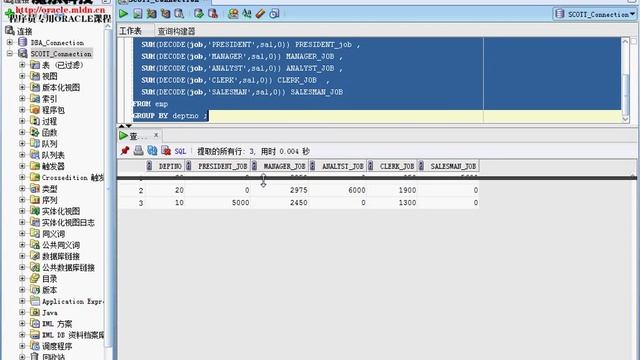Image resolution: width=640 pixels, height=360 pixels.
Task: Select the 公共同义词 tree item
Action: tap(61, 245)
